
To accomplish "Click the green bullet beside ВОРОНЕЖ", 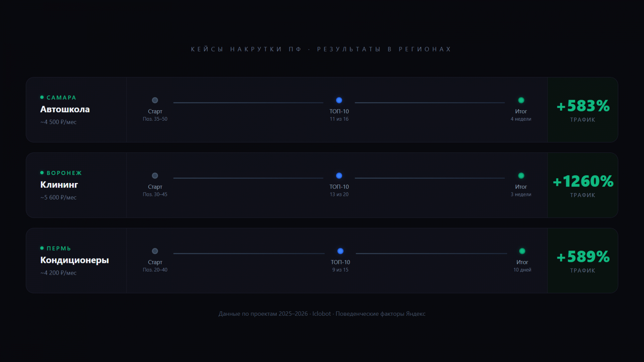I will (x=42, y=173).
